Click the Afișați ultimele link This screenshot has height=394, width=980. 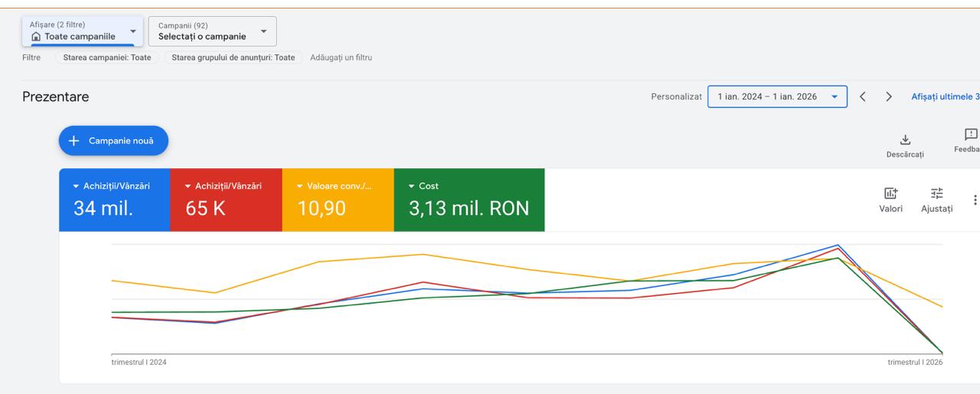tap(946, 97)
